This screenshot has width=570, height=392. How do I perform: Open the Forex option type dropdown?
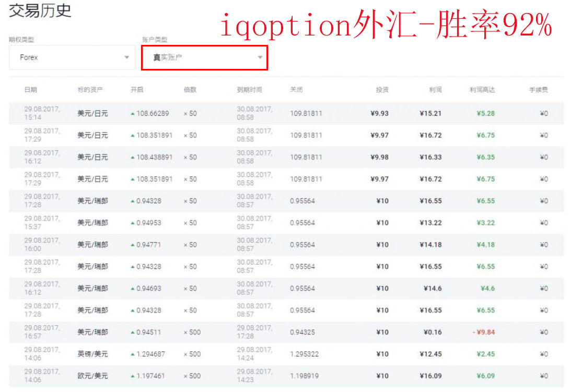[72, 57]
